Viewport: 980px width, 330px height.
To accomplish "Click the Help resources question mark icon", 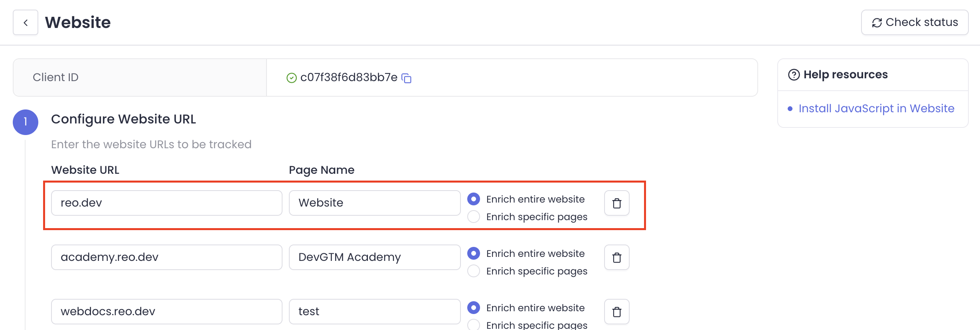I will [794, 75].
